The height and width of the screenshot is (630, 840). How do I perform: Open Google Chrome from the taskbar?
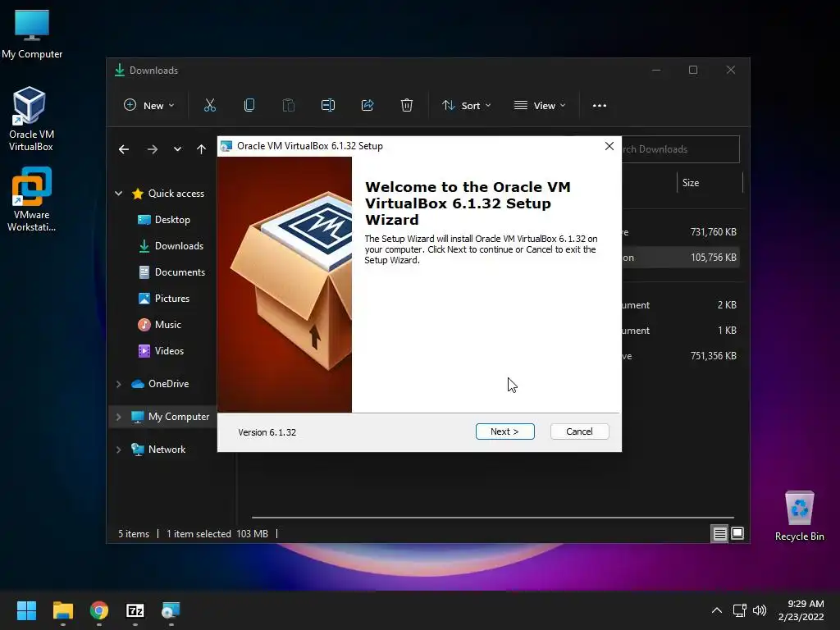click(x=99, y=610)
